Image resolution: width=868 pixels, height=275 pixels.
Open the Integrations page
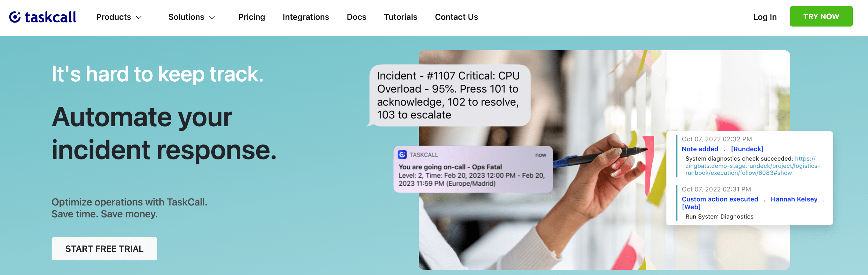(x=306, y=17)
